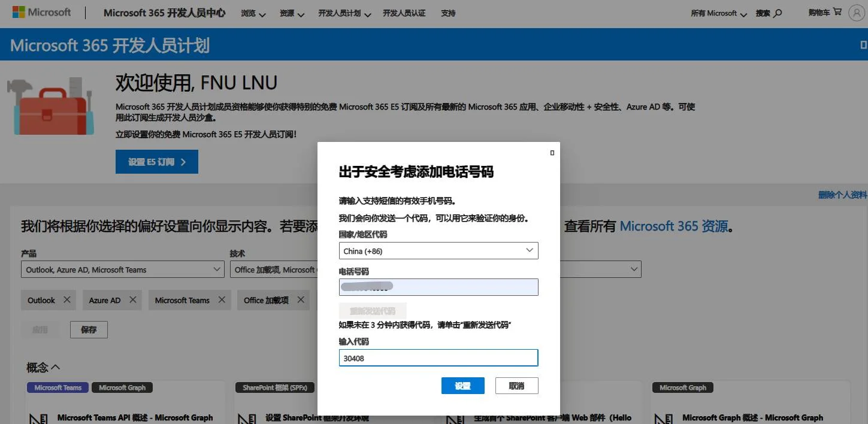Screen dimensions: 868x424
Task: Remove the Outlook filter chip
Action: [66, 300]
